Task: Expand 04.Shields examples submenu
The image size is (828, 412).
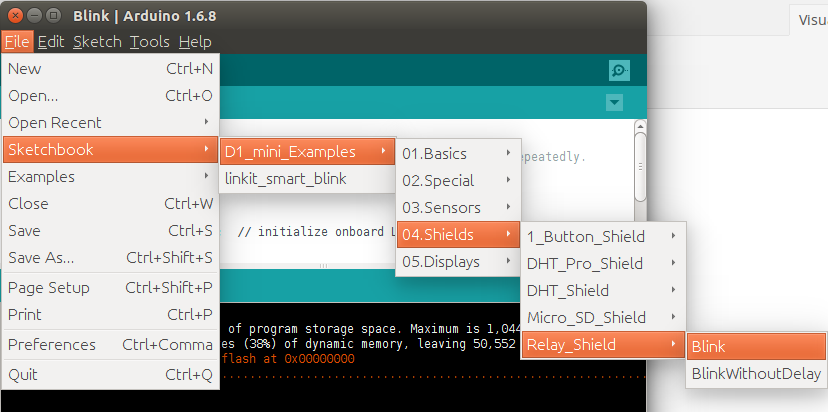Action: (x=458, y=235)
